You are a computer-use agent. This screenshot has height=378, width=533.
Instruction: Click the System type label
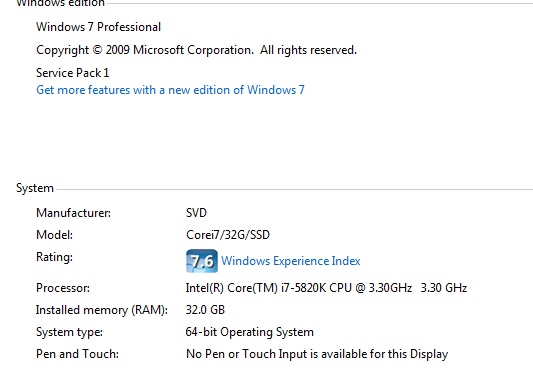[x=69, y=332]
